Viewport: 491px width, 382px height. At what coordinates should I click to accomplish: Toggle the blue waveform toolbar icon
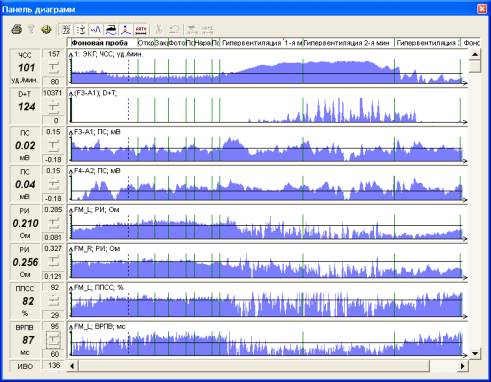[x=96, y=30]
